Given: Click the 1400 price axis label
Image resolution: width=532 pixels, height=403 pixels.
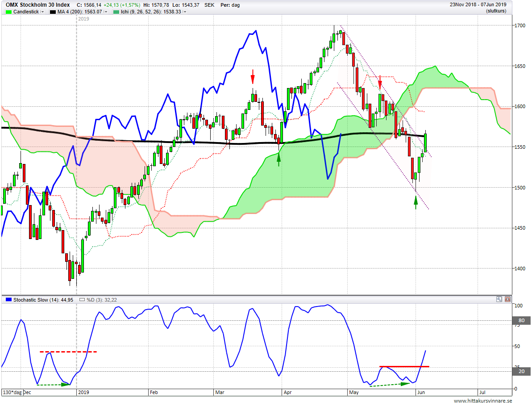Looking at the screenshot, I should (520, 268).
